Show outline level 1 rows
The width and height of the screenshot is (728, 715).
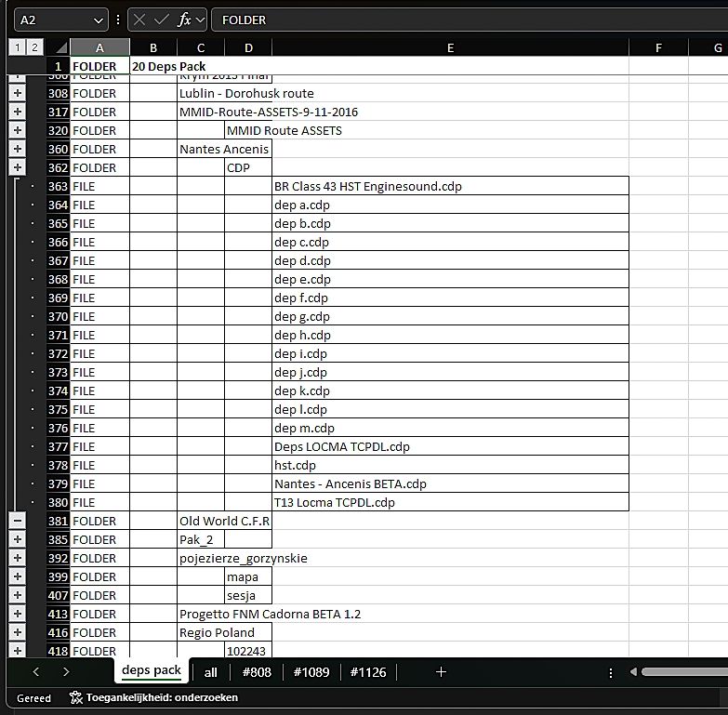tap(17, 47)
